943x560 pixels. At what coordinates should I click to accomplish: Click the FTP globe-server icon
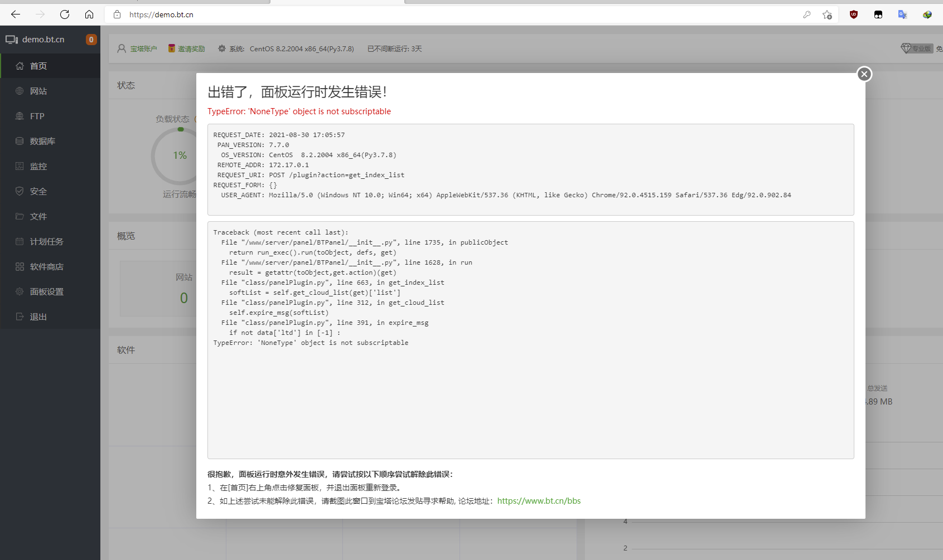pos(20,116)
